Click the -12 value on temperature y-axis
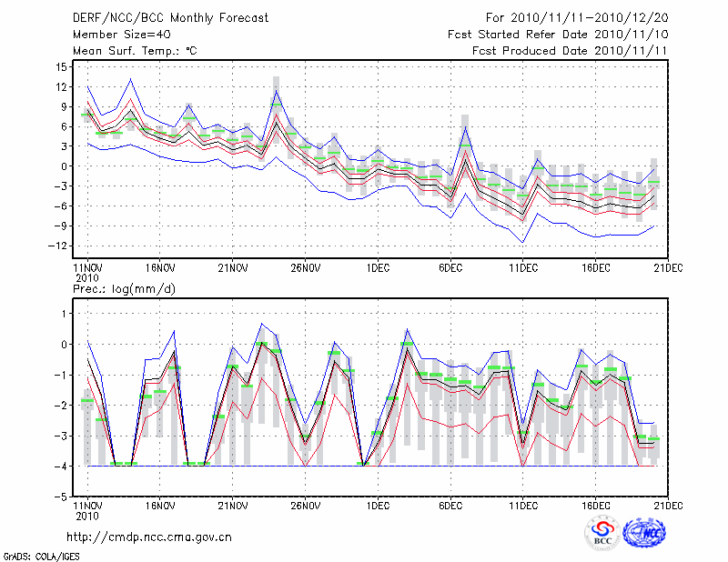This screenshot has width=728, height=562. click(60, 246)
